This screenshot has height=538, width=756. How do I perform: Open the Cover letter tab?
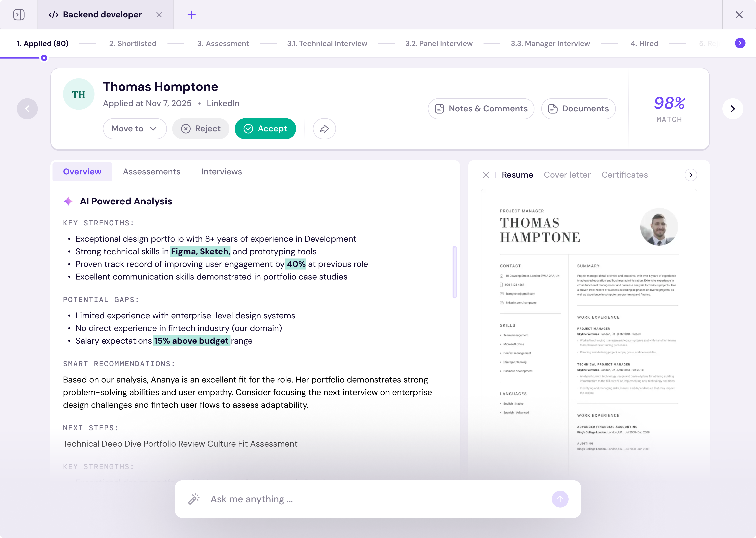pyautogui.click(x=567, y=175)
